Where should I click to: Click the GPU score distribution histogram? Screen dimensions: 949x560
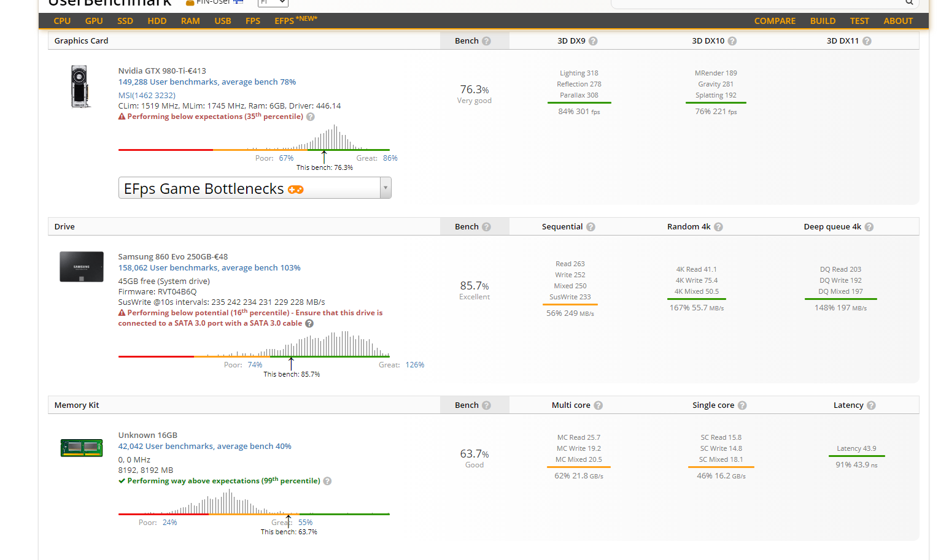tap(254, 139)
